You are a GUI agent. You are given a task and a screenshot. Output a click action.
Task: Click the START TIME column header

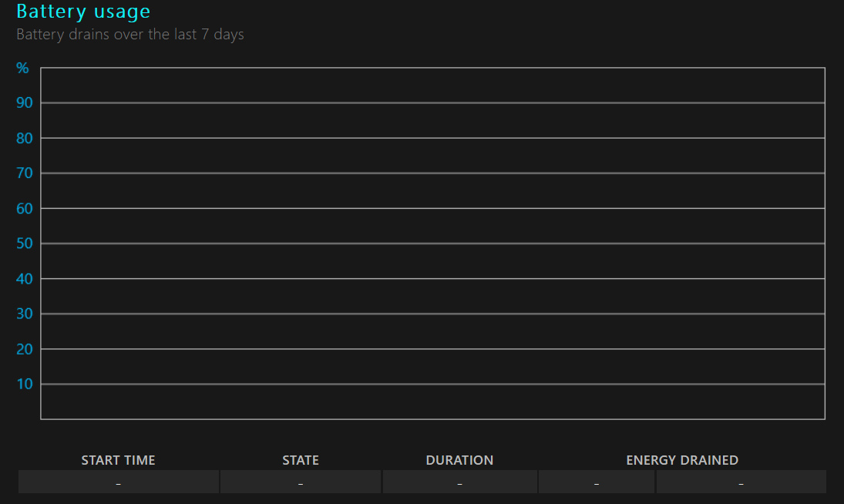pos(119,460)
